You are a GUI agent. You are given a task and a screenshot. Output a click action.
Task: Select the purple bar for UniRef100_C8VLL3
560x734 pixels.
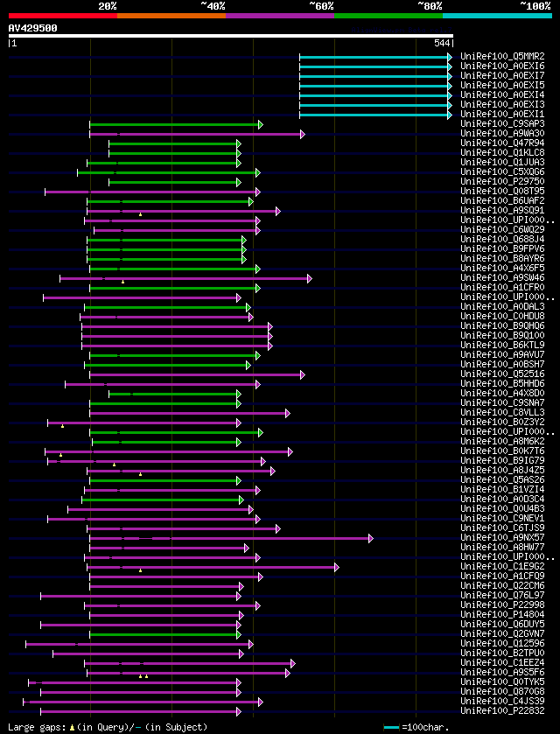click(190, 413)
